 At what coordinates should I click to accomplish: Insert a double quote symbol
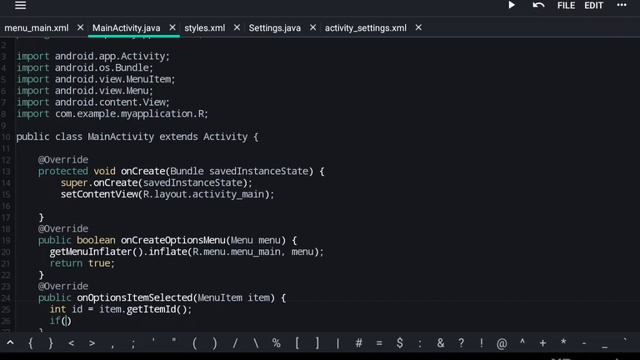coord(174,341)
